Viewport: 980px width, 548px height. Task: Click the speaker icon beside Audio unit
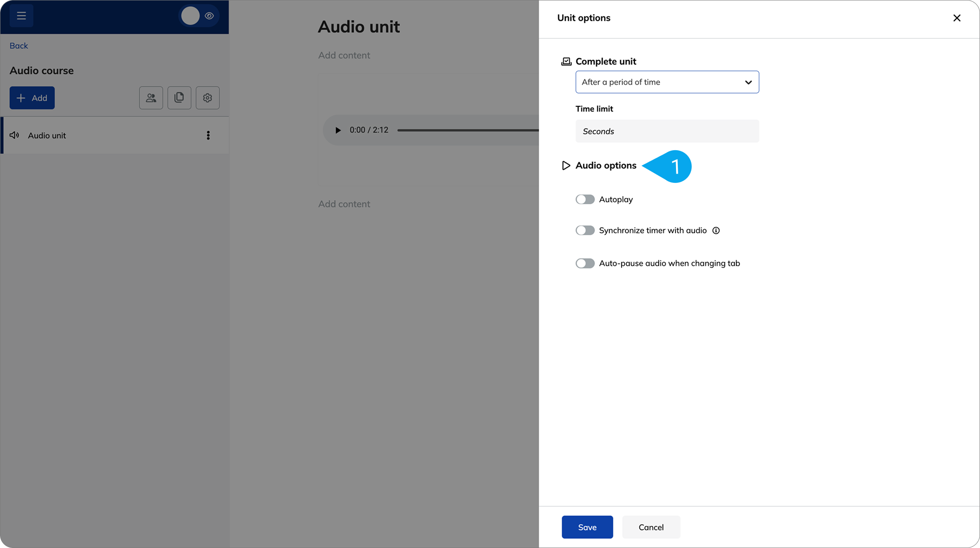click(x=14, y=135)
